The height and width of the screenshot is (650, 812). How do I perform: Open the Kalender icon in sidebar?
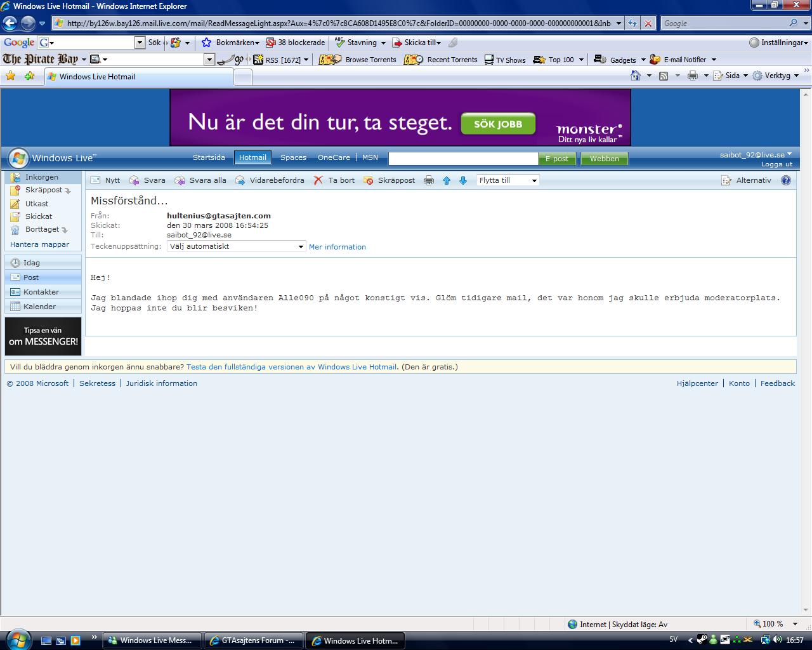[15, 307]
